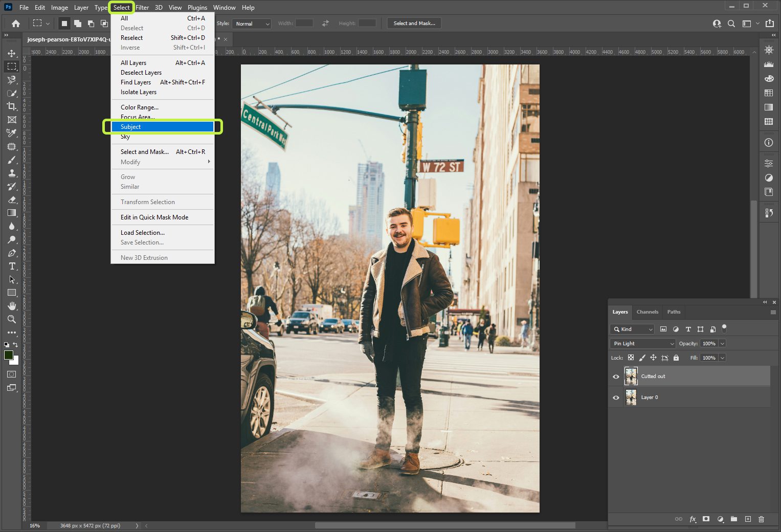Toggle lock image pixels brush icon
Viewport: 781px width, 532px height.
tap(642, 358)
